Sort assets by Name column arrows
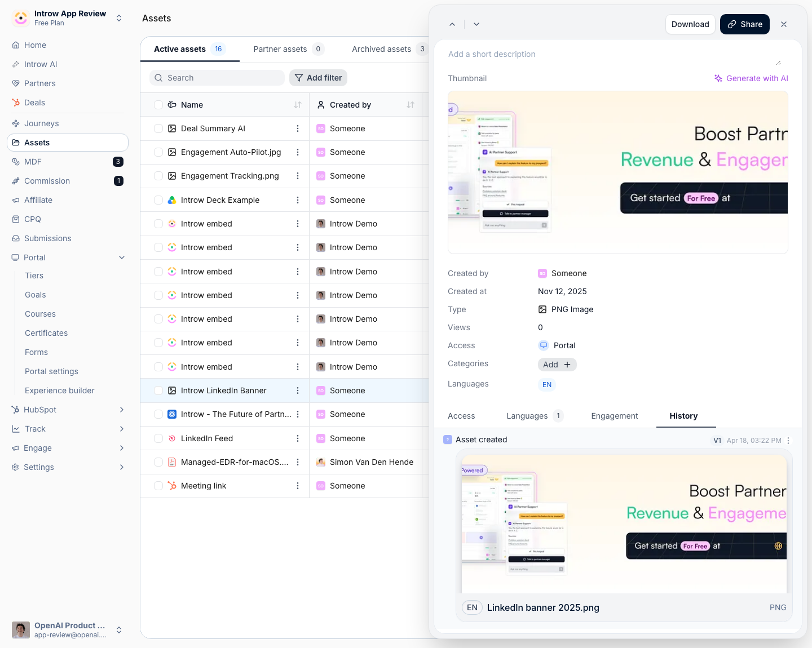The image size is (812, 648). click(x=298, y=105)
